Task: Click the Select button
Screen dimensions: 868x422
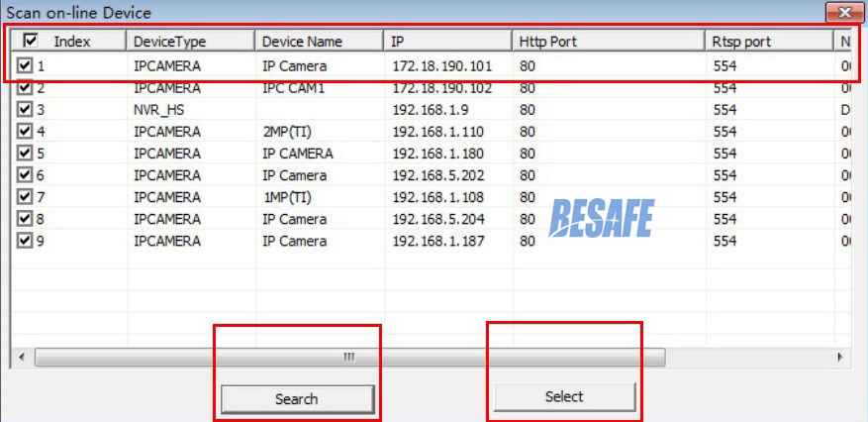Action: pyautogui.click(x=564, y=396)
